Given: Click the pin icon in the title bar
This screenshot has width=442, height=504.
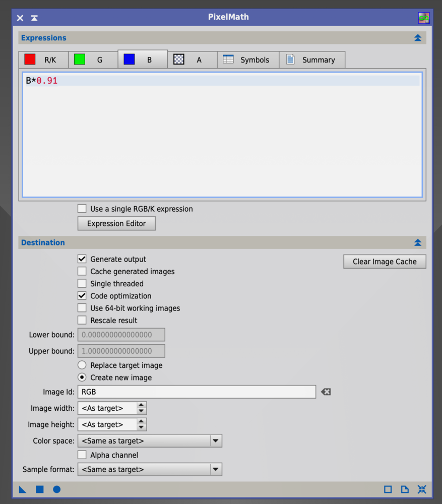Looking at the screenshot, I should (x=34, y=18).
